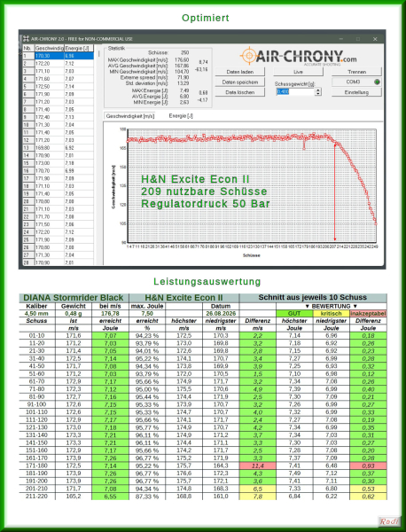Click the Schuss row label 01-10
406x532 pixels.
36,335
